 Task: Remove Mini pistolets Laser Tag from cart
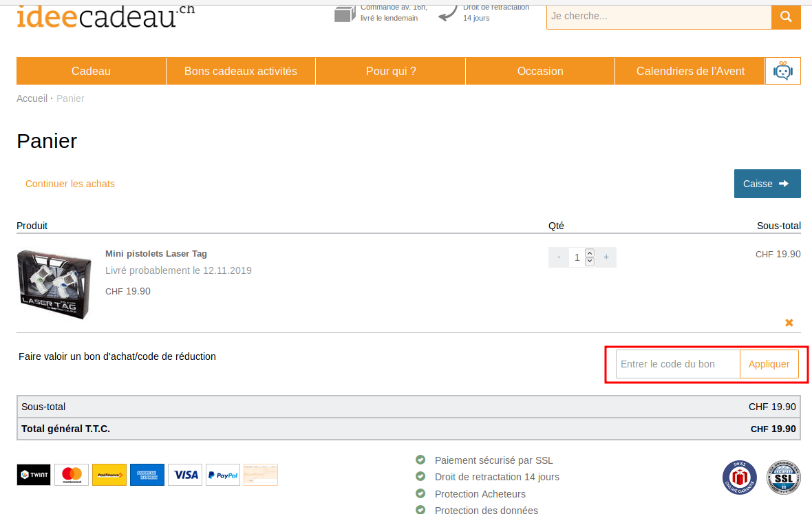tap(789, 322)
